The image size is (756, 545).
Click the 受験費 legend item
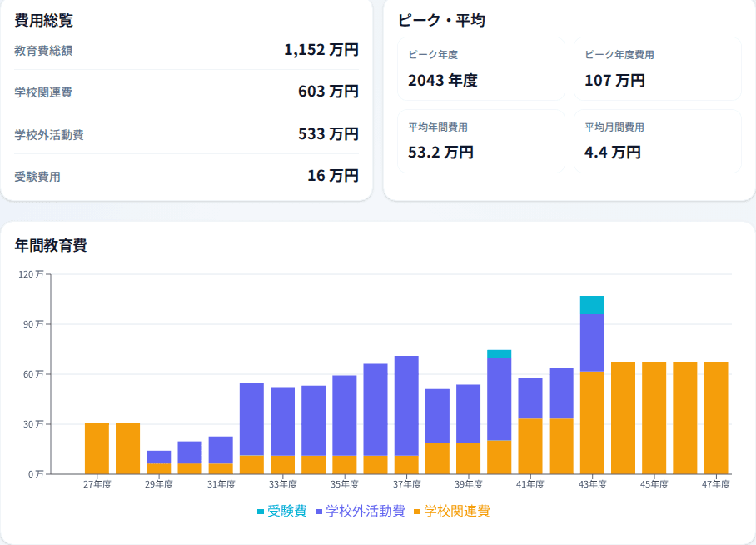[282, 511]
